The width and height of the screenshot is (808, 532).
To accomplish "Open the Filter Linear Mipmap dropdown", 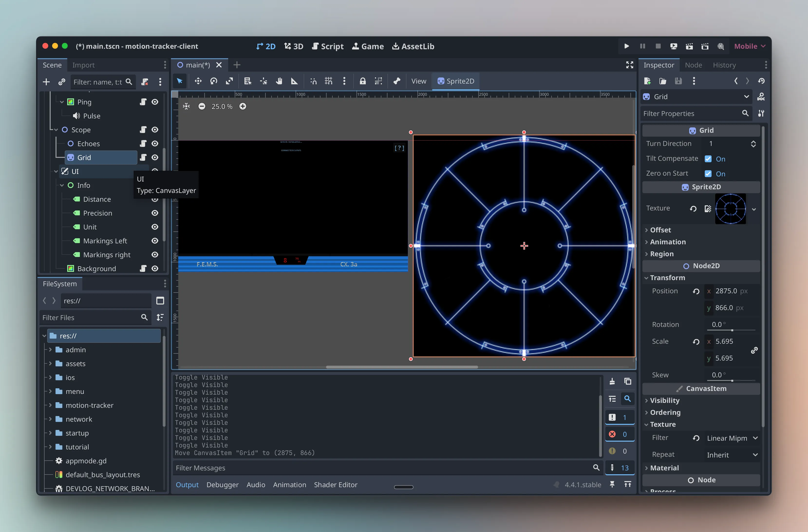I will tap(732, 438).
